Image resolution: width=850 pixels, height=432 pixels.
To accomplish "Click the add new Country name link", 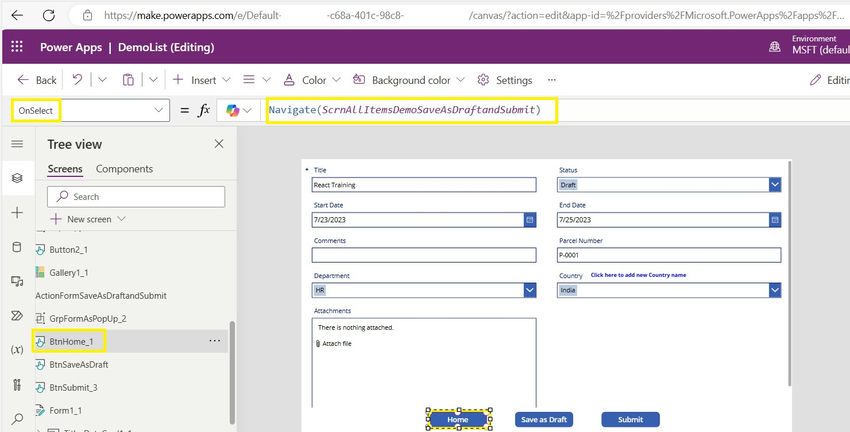I will pyautogui.click(x=638, y=275).
